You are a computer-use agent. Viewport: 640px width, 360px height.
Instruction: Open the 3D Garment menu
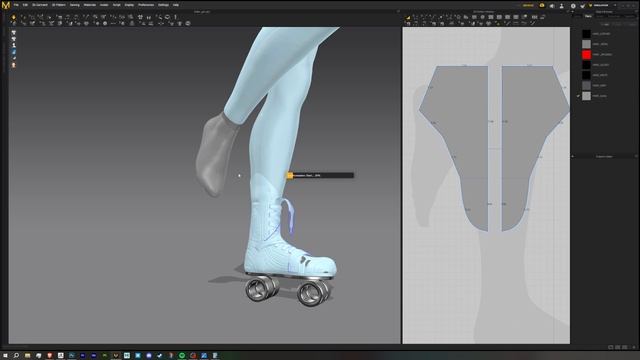click(40, 5)
